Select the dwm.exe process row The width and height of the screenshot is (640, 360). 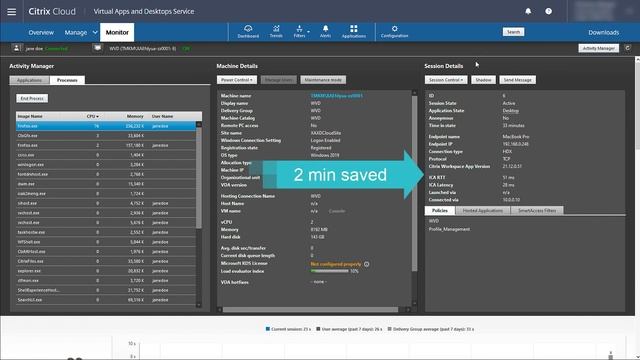(x=106, y=184)
